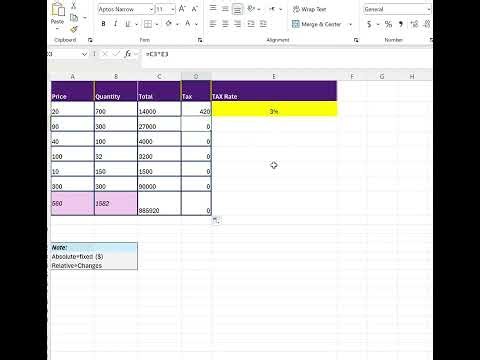Decrease the font size
Viewport: 480px width, 360px height.
coord(195,9)
